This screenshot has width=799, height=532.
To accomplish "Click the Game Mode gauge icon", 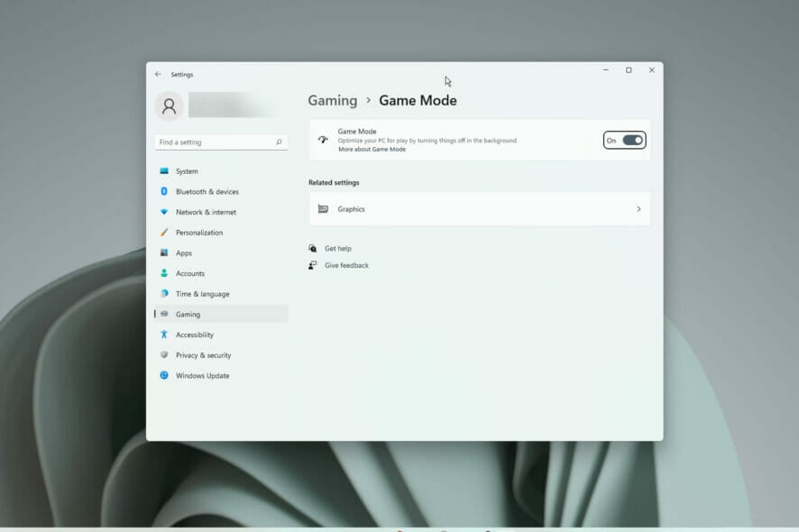I will click(x=323, y=139).
